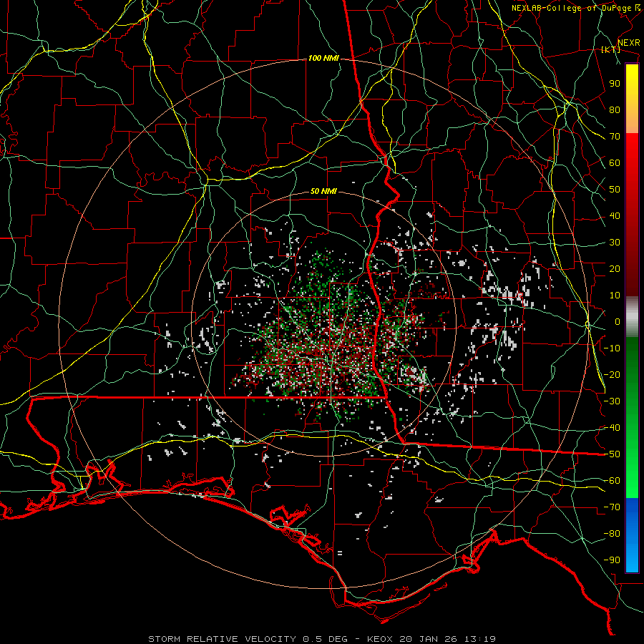The image size is (644, 644).
Task: Click the "50 NMI" range ring label
Action: 323,191
